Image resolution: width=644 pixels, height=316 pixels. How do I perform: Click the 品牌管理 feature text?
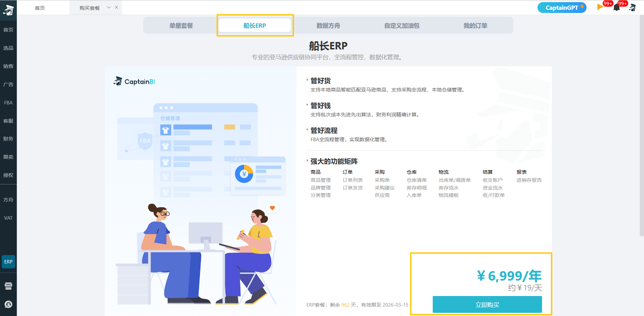(x=321, y=188)
